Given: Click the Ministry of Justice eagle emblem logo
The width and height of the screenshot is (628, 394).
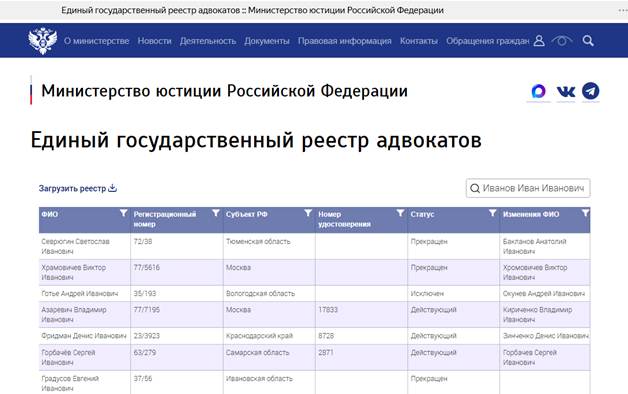Looking at the screenshot, I should click(42, 40).
